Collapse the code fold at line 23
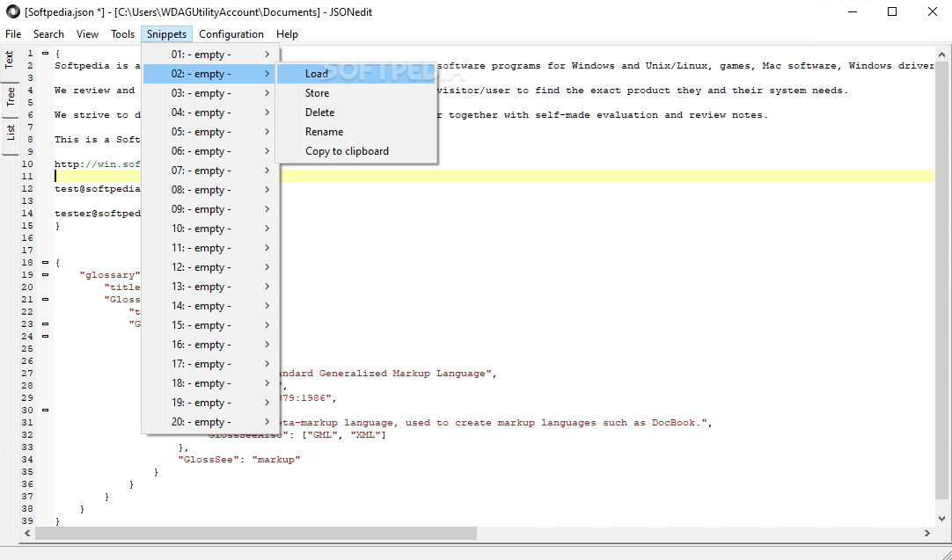Screen dimensions: 952x560 (x=46, y=324)
